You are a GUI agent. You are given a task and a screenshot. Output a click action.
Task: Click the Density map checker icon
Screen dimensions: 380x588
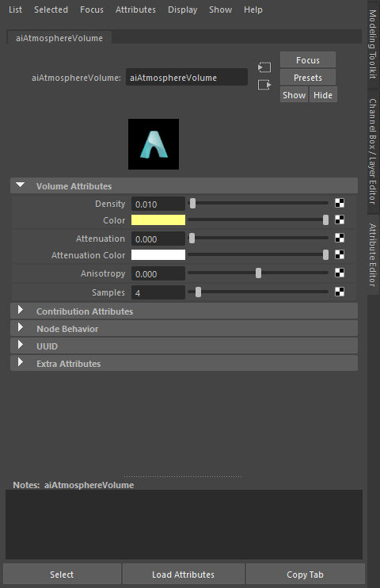(x=340, y=203)
